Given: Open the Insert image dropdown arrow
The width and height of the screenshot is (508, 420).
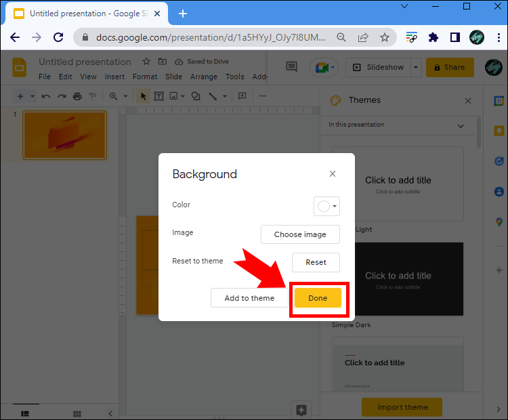Looking at the screenshot, I should pyautogui.click(x=183, y=96).
